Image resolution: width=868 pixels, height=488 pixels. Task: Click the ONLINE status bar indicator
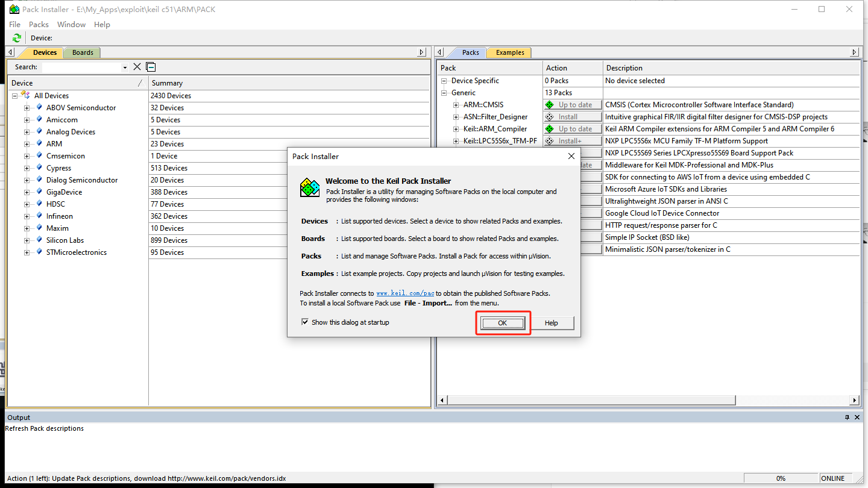(x=832, y=478)
